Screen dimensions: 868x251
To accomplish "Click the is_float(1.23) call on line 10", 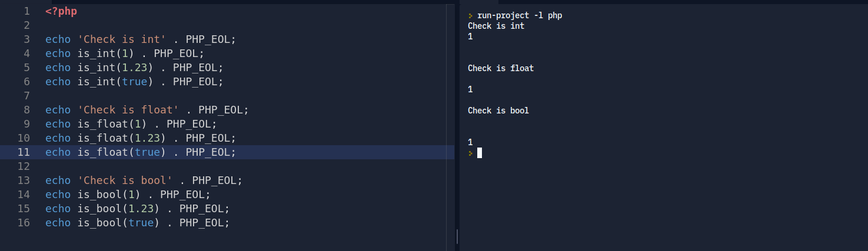I will pyautogui.click(x=121, y=138).
